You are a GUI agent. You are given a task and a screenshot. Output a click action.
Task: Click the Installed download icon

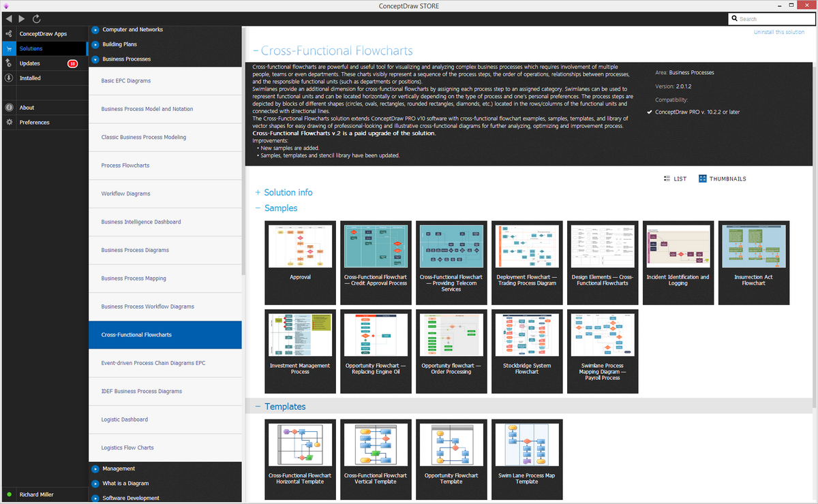pyautogui.click(x=8, y=78)
